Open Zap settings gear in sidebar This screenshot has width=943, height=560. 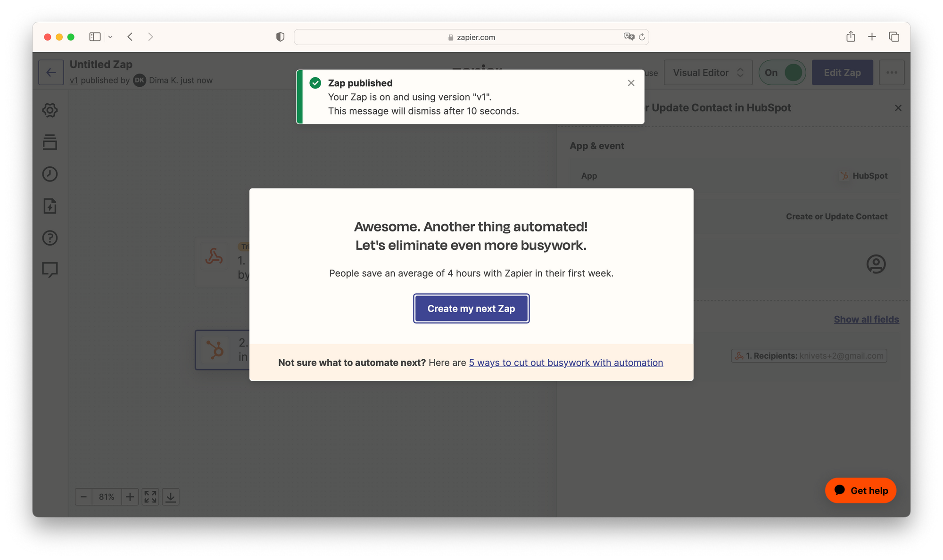point(50,110)
